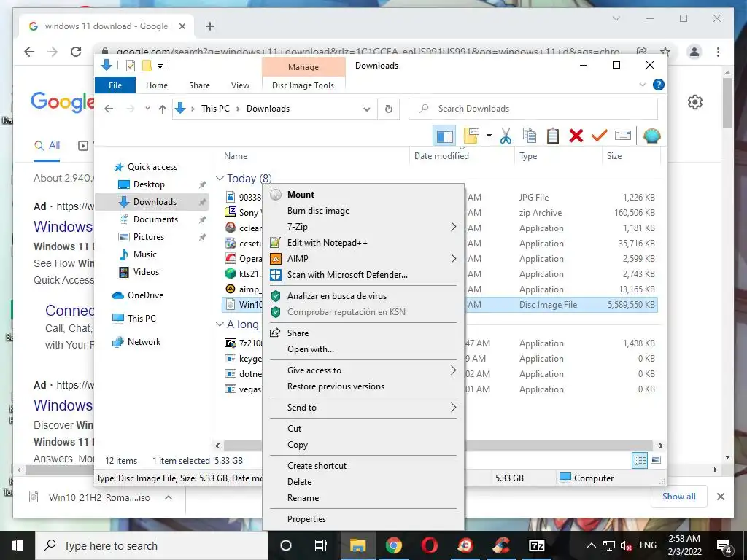Click the copy toolbar icon in Explorer

pyautogui.click(x=530, y=136)
